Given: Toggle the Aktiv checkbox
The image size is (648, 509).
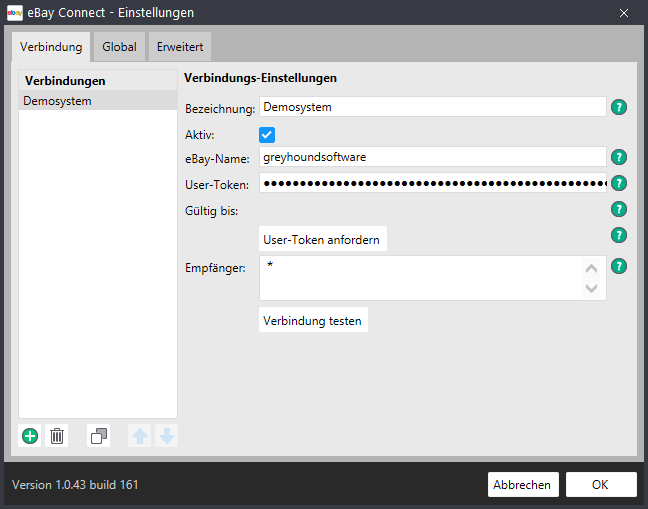Looking at the screenshot, I should (x=267, y=135).
